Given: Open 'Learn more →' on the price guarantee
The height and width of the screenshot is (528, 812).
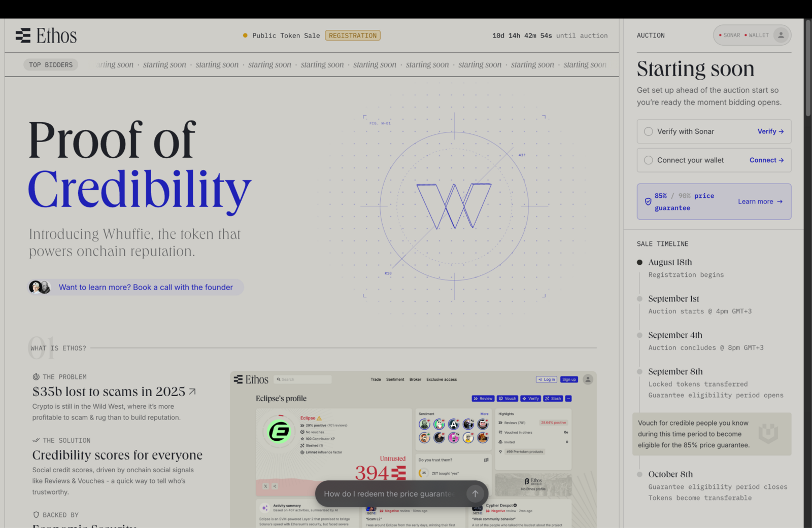Looking at the screenshot, I should [760, 201].
